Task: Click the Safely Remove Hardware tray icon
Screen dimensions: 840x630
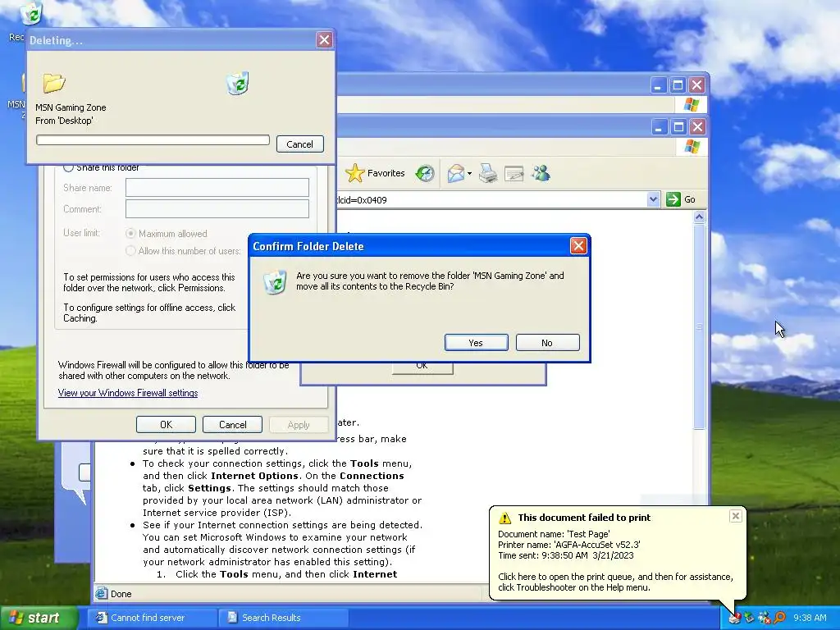Action: pos(750,618)
